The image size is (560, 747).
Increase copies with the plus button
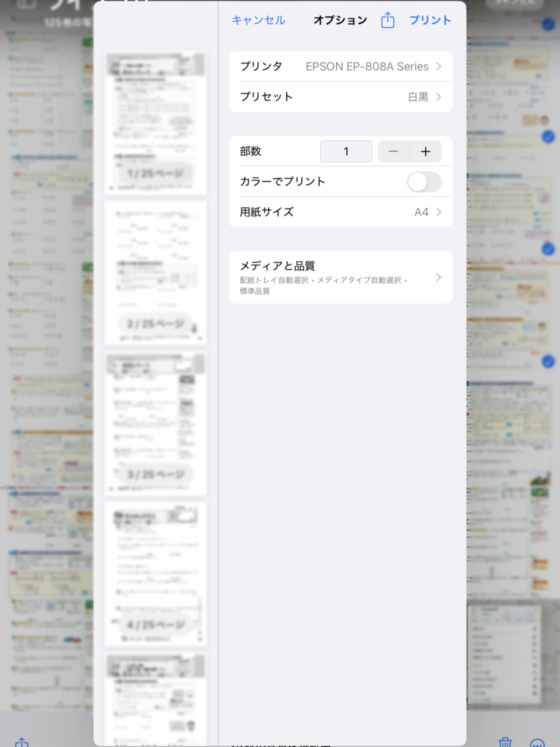pos(426,152)
